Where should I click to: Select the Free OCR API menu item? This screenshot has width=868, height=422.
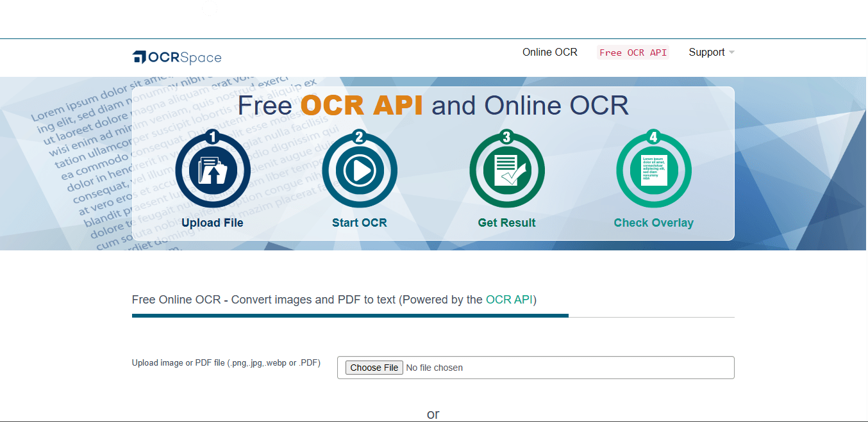click(x=632, y=53)
